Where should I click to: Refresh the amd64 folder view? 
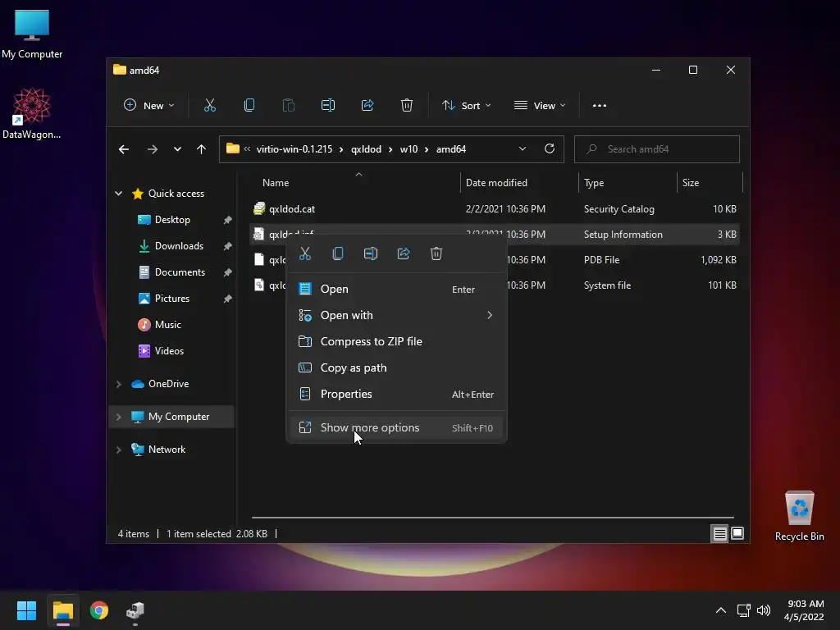point(550,149)
